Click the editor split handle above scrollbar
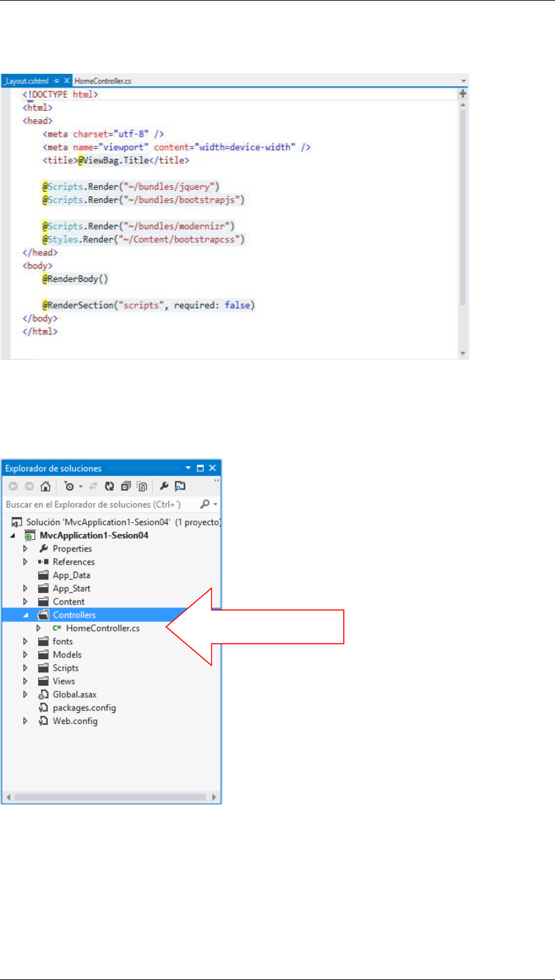This screenshot has width=555, height=980. point(463,93)
